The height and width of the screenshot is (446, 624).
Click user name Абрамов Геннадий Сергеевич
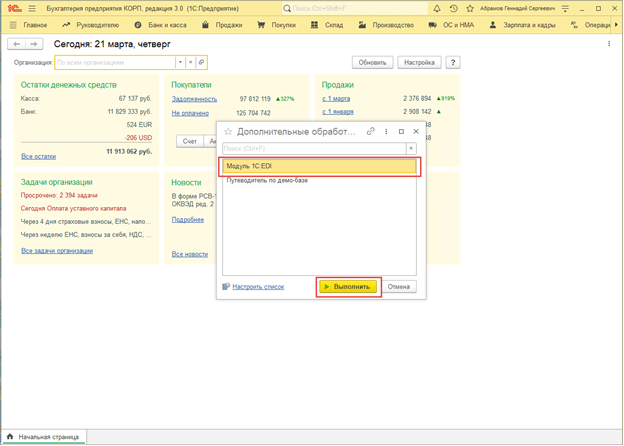click(x=517, y=8)
